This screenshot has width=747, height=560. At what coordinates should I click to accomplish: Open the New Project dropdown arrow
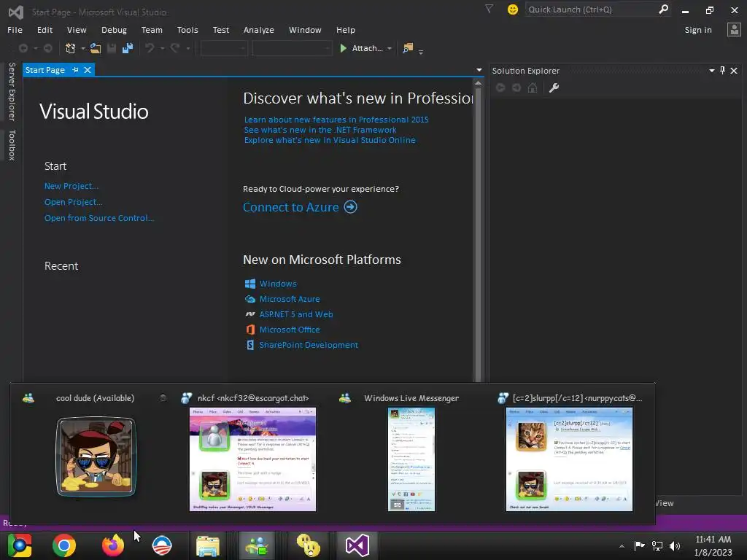click(83, 49)
